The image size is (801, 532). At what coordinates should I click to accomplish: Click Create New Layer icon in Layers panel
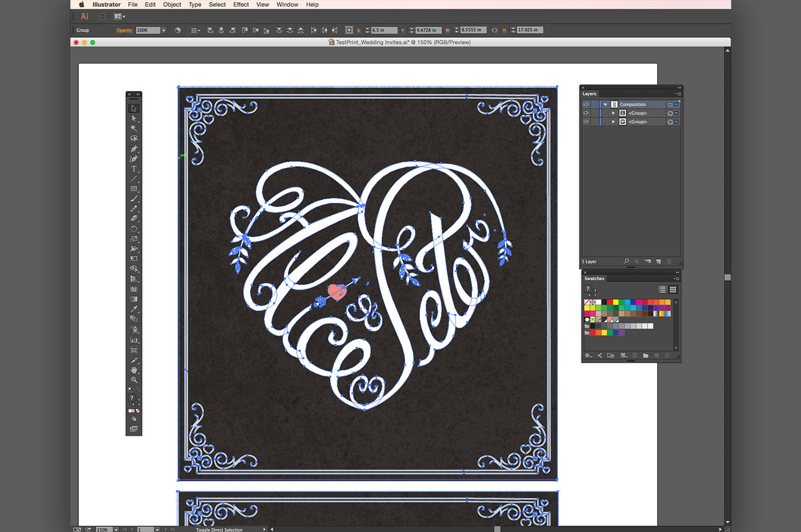coord(659,261)
